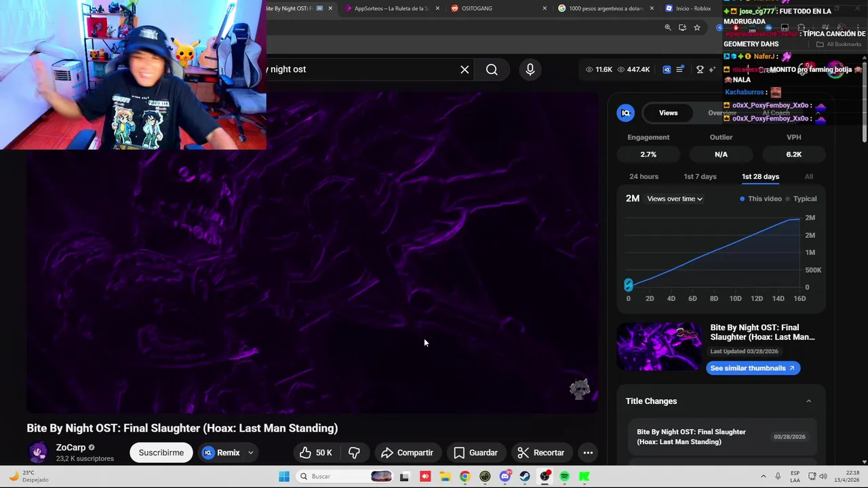Click the Recortar clip button
868x488 pixels.
pyautogui.click(x=540, y=453)
